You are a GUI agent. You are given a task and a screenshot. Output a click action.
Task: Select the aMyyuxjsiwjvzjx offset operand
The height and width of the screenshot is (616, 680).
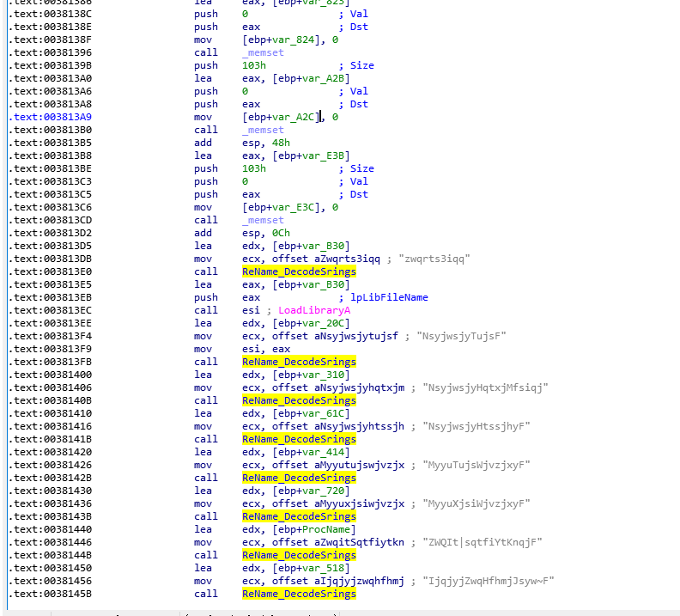(361, 503)
